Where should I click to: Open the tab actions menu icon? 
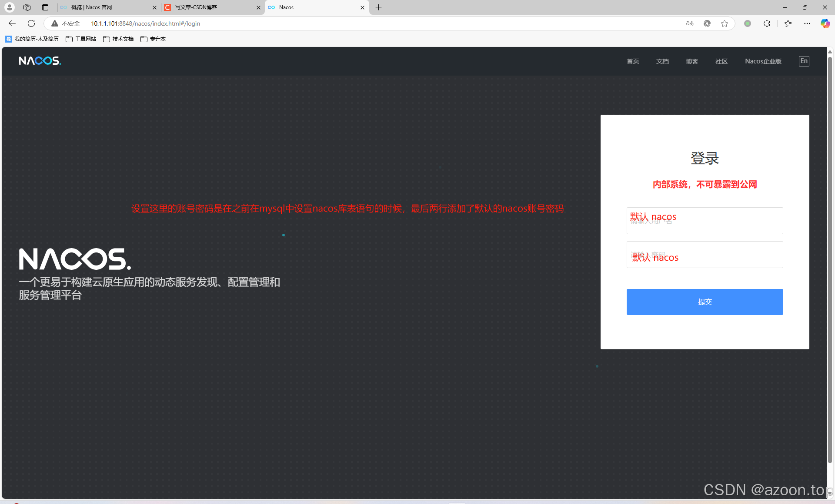[x=45, y=7]
